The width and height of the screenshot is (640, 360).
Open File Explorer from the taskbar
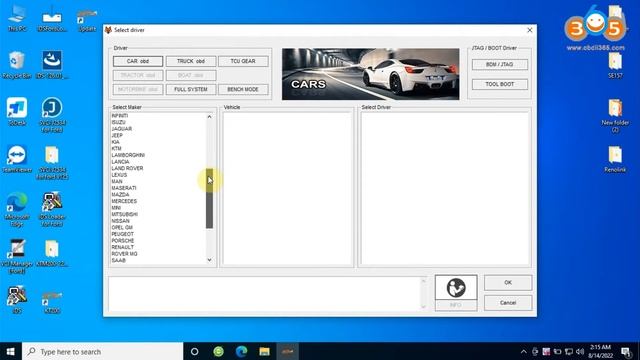tap(264, 351)
